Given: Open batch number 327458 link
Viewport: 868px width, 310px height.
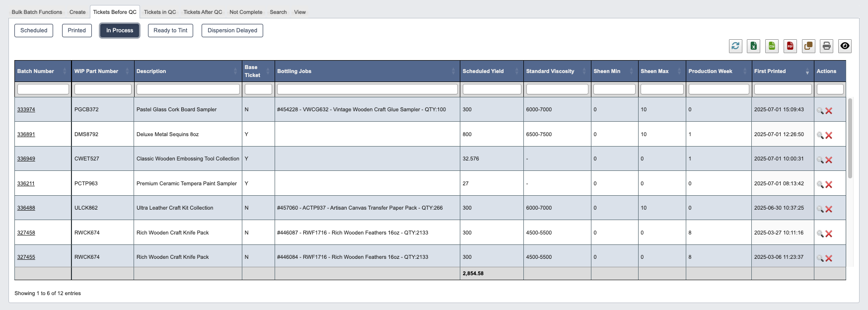Looking at the screenshot, I should (26, 232).
